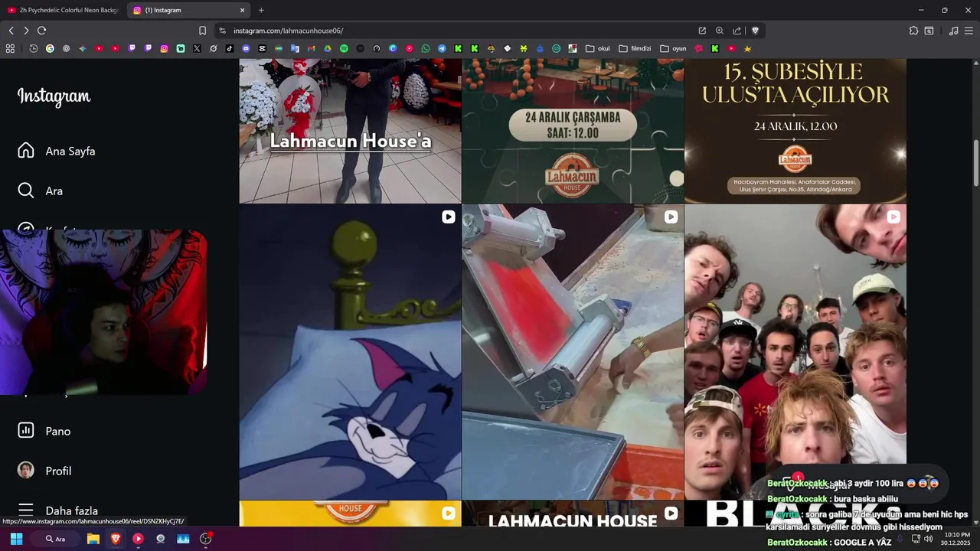Go back with browser back arrow
The width and height of the screenshot is (980, 551).
point(11,31)
